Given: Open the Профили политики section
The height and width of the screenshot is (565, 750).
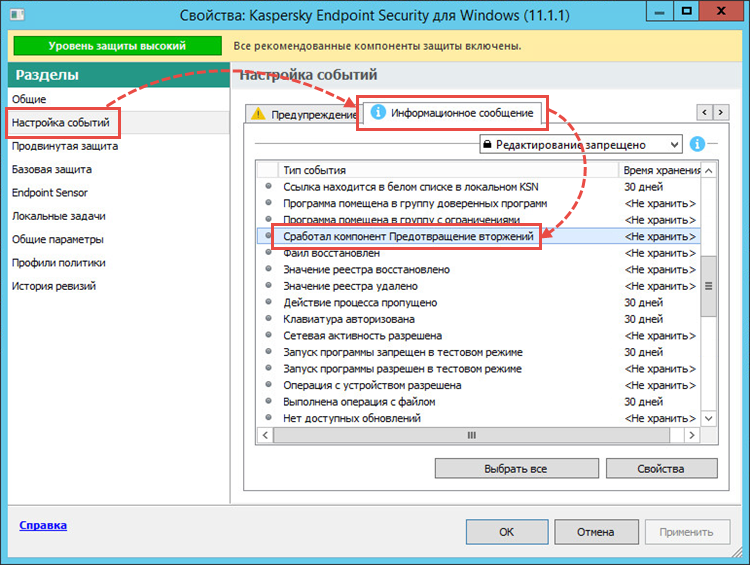Looking at the screenshot, I should point(58,263).
